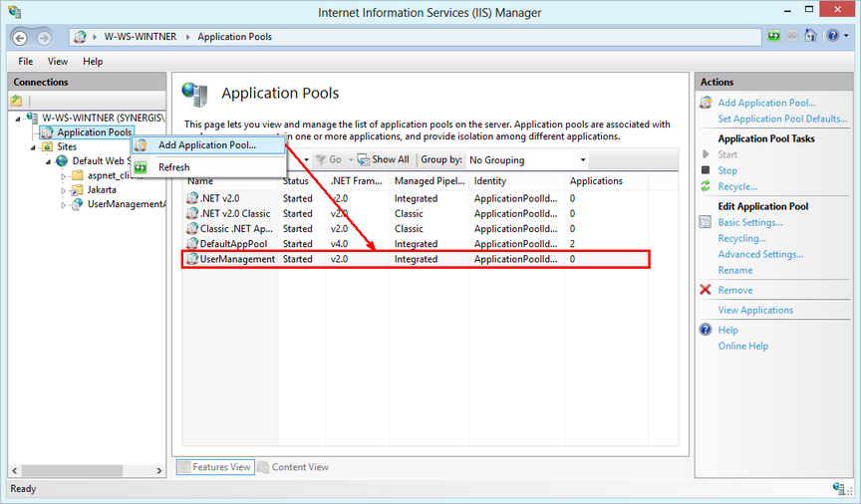The width and height of the screenshot is (861, 504).
Task: Choose Add Application Pool in context menu
Action: pos(208,145)
